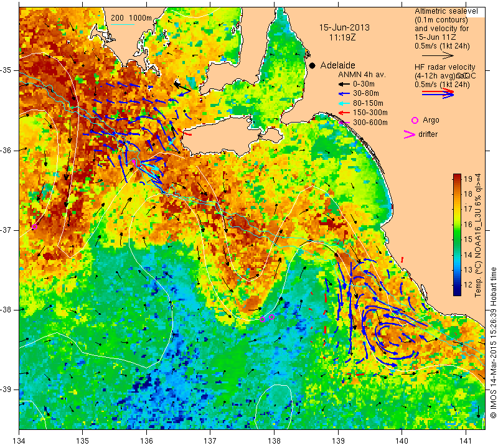This screenshot has height=448, width=498.
Task: Select the colorbar value '14'
Action: [x=468, y=254]
